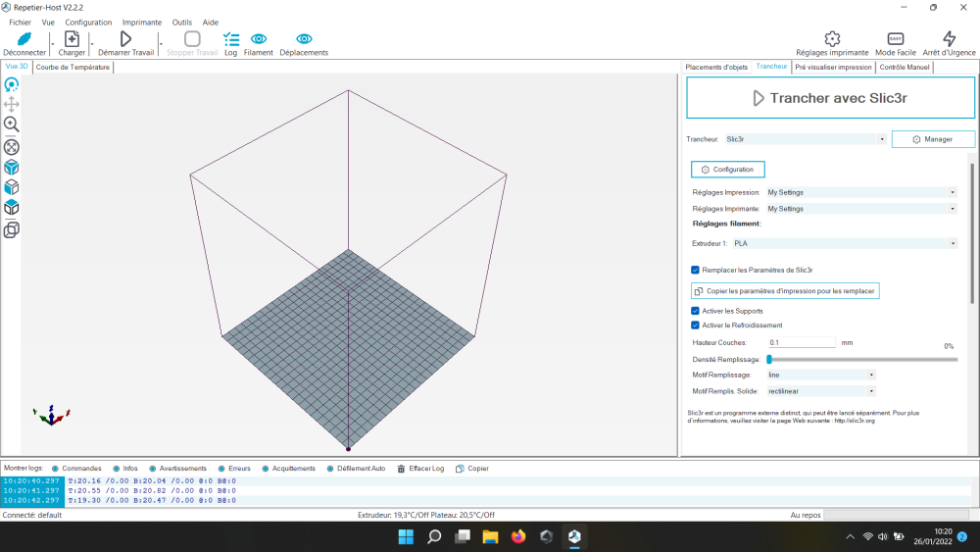Screen dimensions: 980x552
Task: Open the Configuration menu
Action: 88,23
